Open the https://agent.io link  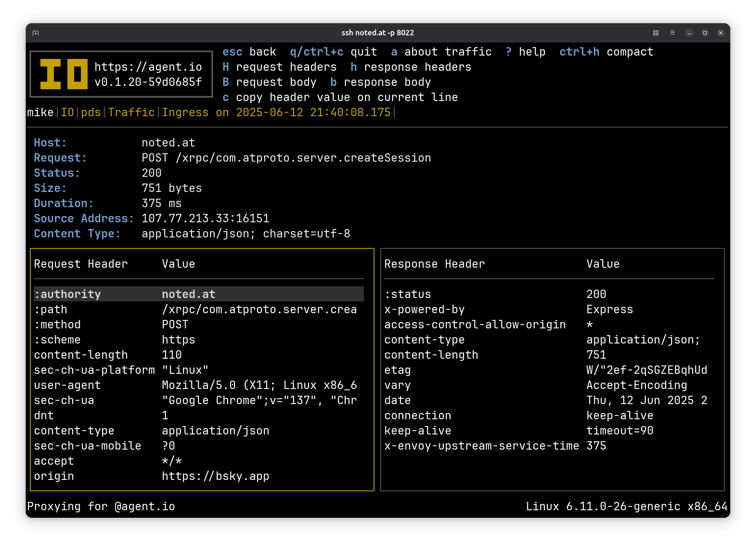[x=148, y=67]
